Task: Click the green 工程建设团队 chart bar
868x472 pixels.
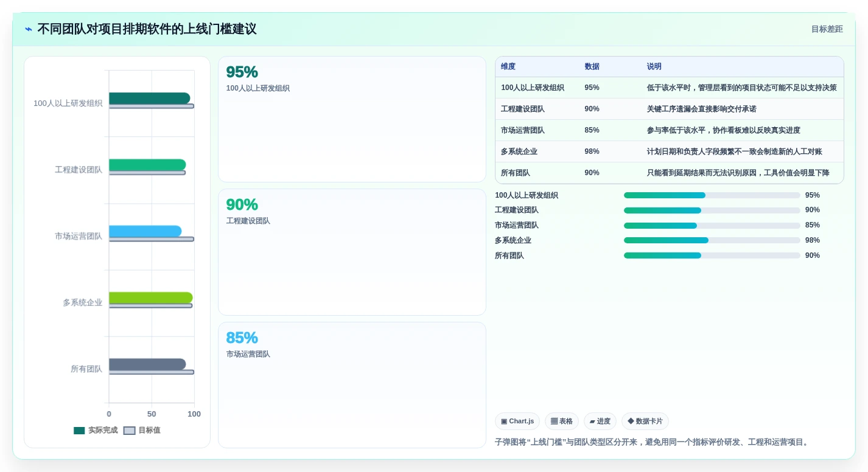Action: [x=147, y=165]
